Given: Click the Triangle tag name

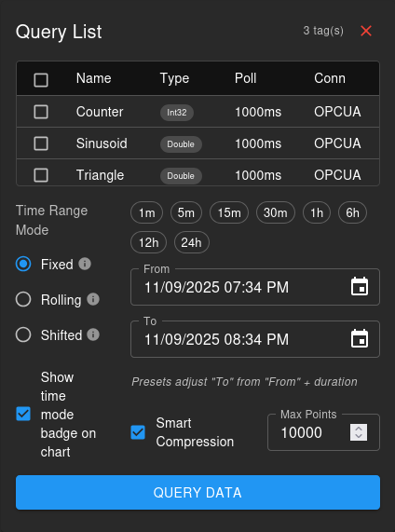Looking at the screenshot, I should (100, 175).
